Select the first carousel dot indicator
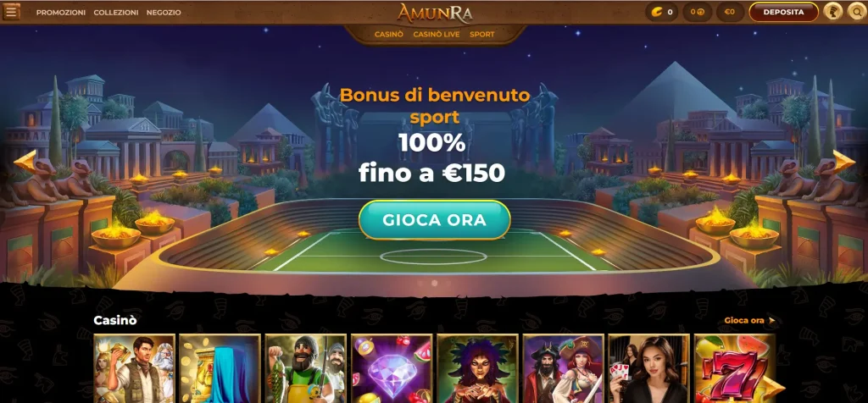 coord(420,283)
